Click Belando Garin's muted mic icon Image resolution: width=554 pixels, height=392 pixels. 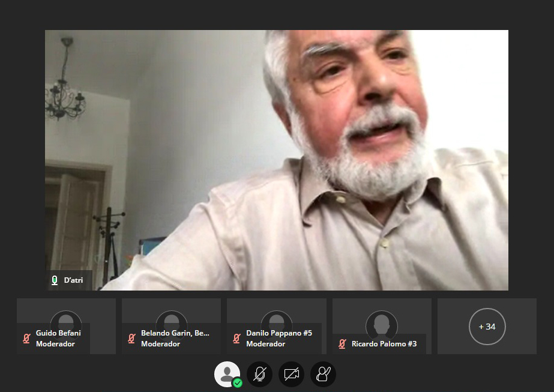131,339
